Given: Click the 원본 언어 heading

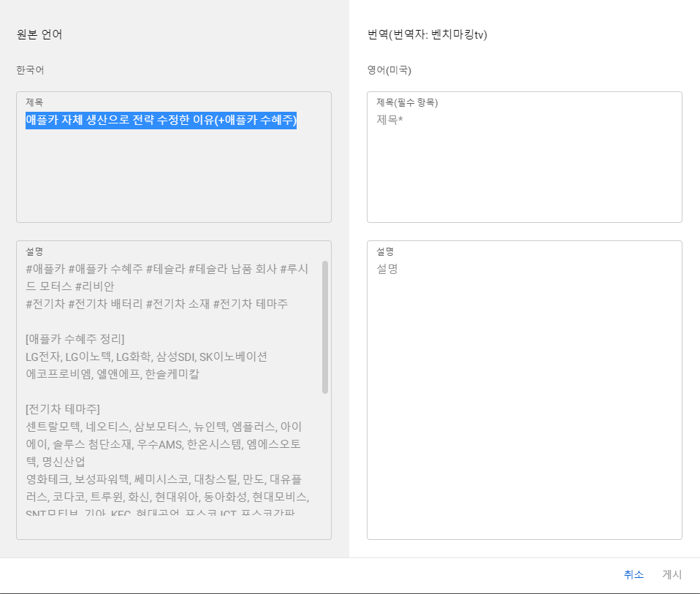Looking at the screenshot, I should point(39,34).
